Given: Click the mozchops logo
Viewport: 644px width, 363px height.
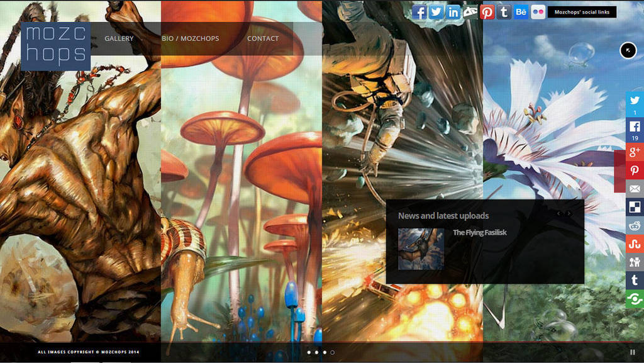Looking at the screenshot, I should point(55,46).
